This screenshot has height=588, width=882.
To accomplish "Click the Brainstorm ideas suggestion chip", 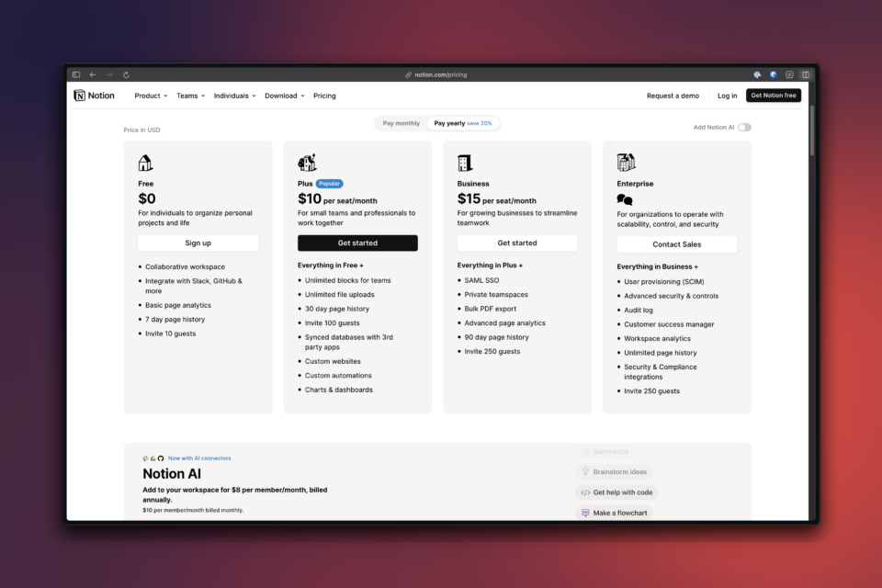I will [x=614, y=471].
